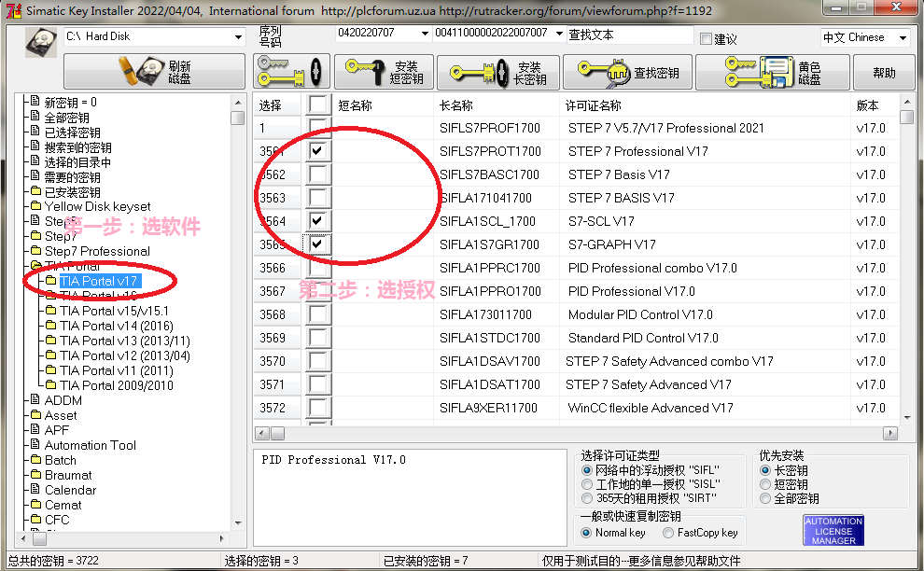Check the box for row 3568
This screenshot has height=571, width=924.
click(317, 314)
